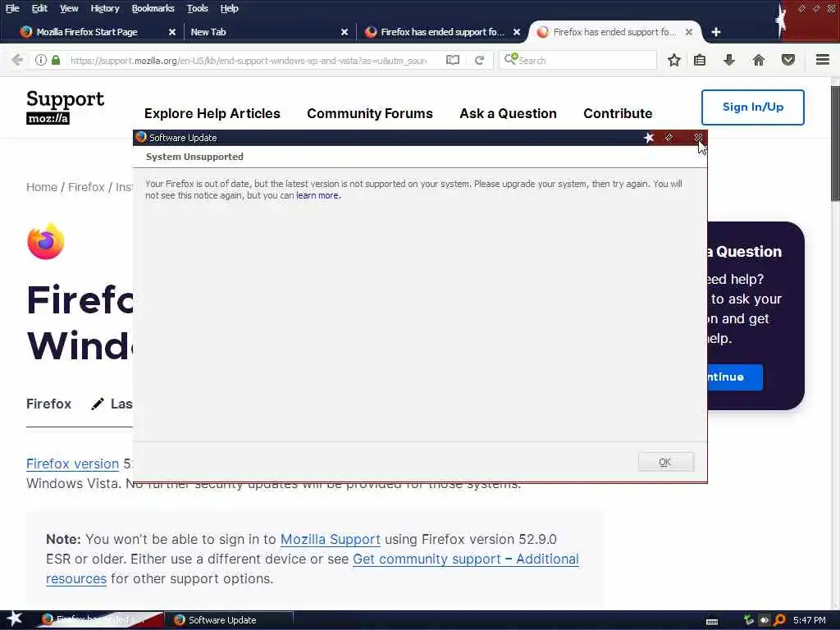Click the Firefox logo on the article
Screen dimensions: 840x630
46,241
